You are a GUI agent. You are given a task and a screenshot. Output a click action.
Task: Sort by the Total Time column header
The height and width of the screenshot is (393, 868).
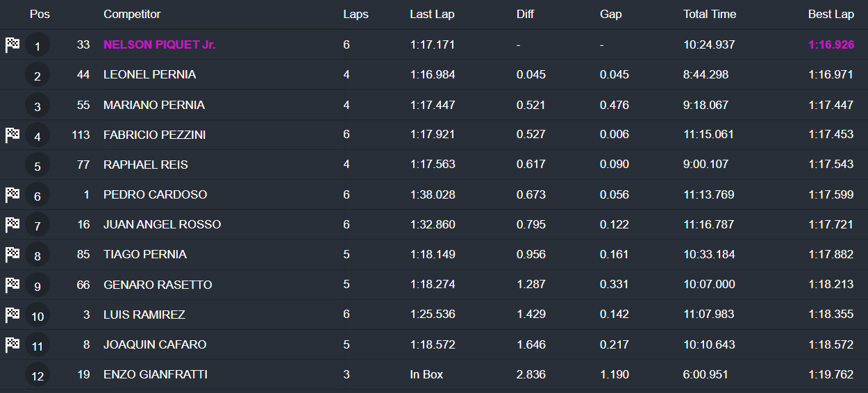[710, 14]
